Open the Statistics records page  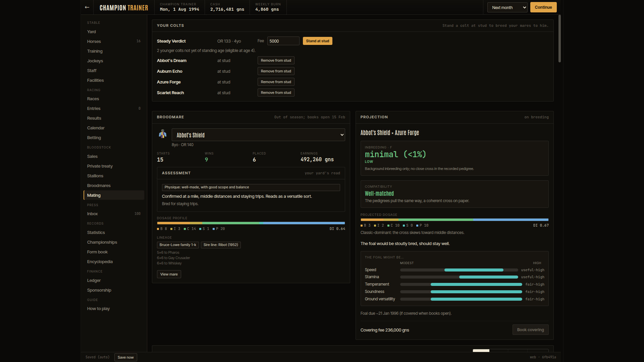point(114,233)
